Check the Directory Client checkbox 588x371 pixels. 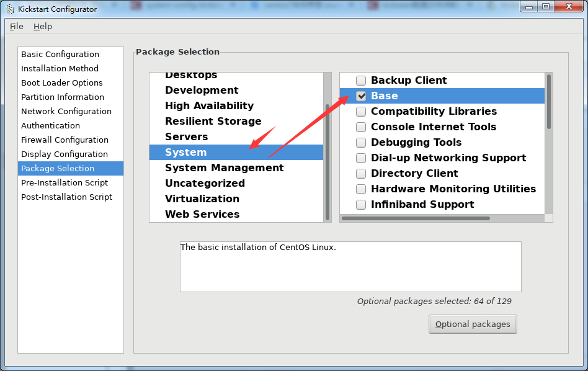click(361, 173)
